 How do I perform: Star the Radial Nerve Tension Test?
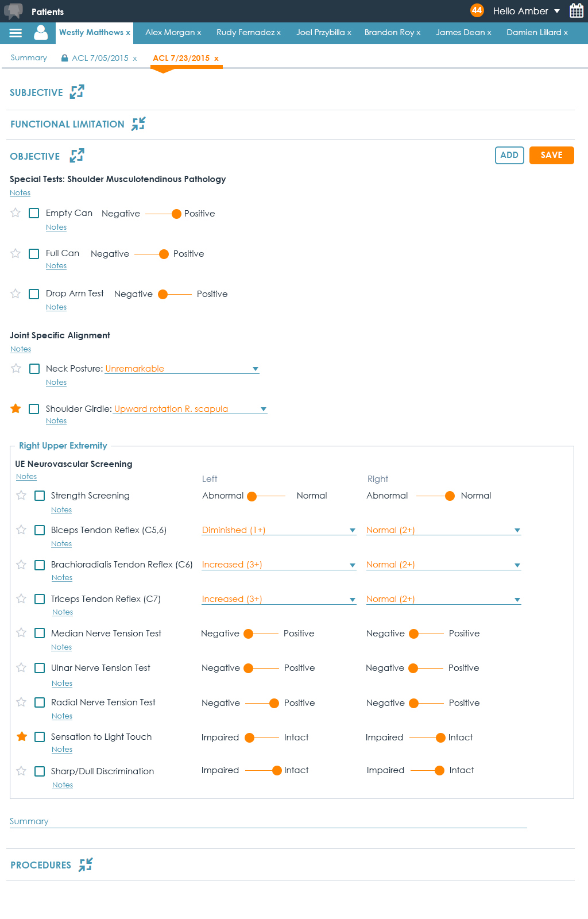[21, 702]
